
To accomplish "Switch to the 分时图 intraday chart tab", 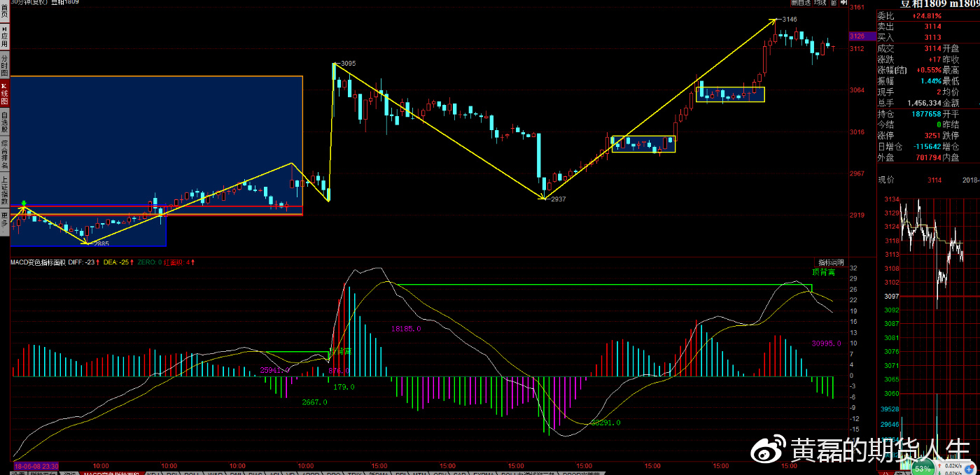I will coord(4,65).
